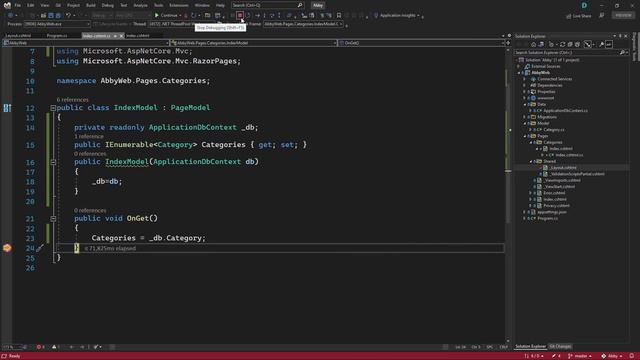
Task: Click the Live Share button
Action: pos(579,16)
